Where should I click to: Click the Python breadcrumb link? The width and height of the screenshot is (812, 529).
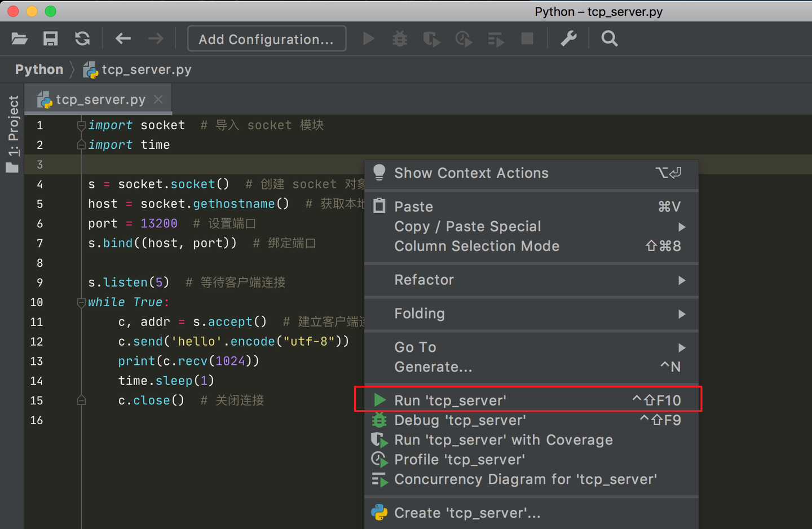pos(39,69)
